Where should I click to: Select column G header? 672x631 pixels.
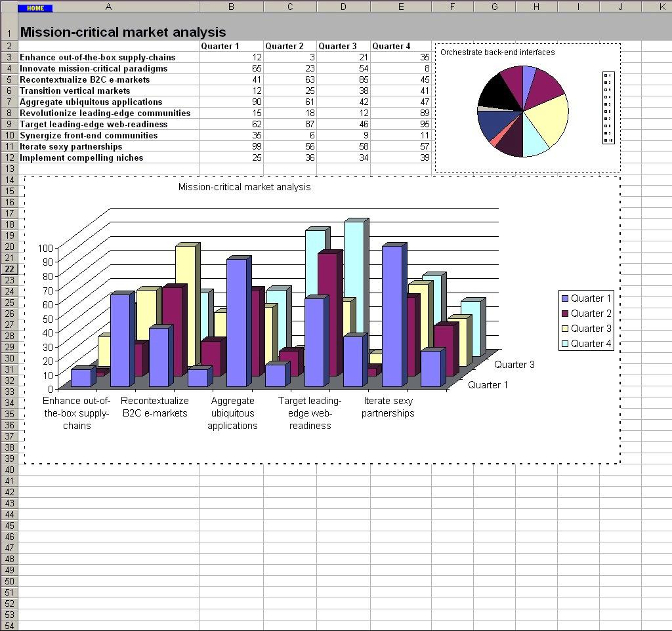(495, 7)
